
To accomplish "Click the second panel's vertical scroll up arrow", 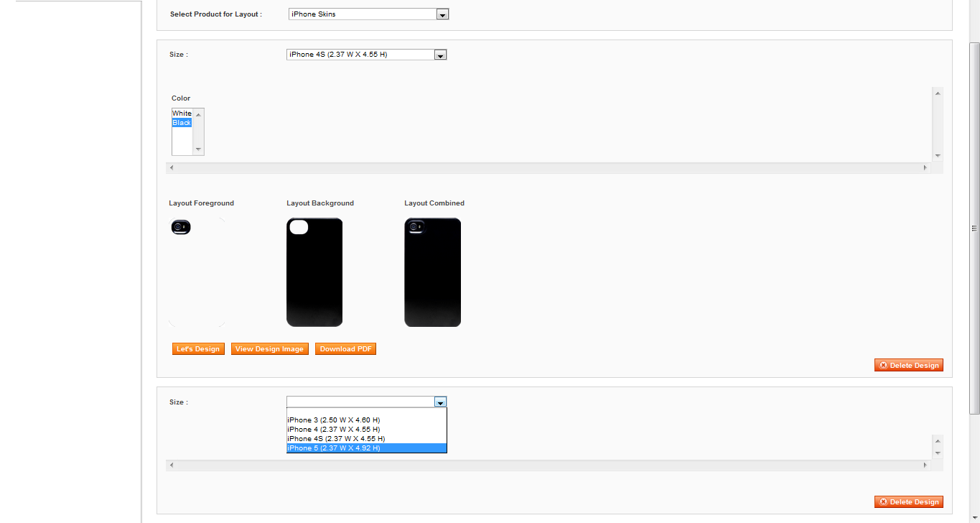I will coord(938,440).
